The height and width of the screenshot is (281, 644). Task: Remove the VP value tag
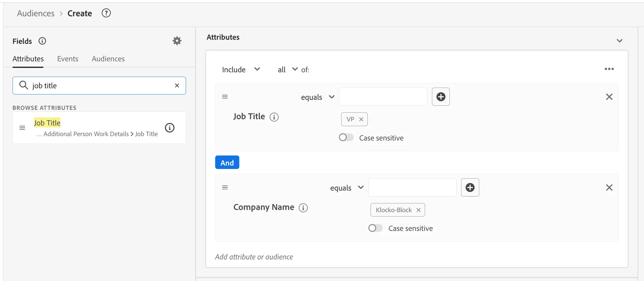[x=361, y=119]
